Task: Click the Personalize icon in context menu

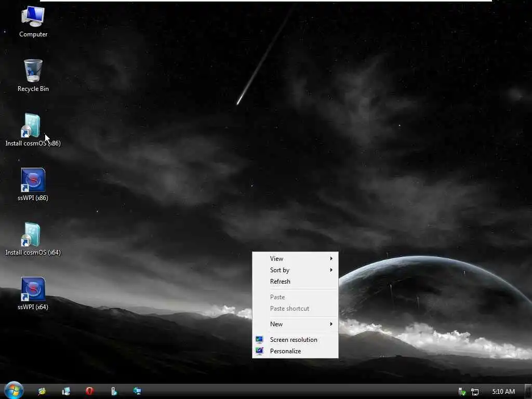Action: tap(260, 351)
